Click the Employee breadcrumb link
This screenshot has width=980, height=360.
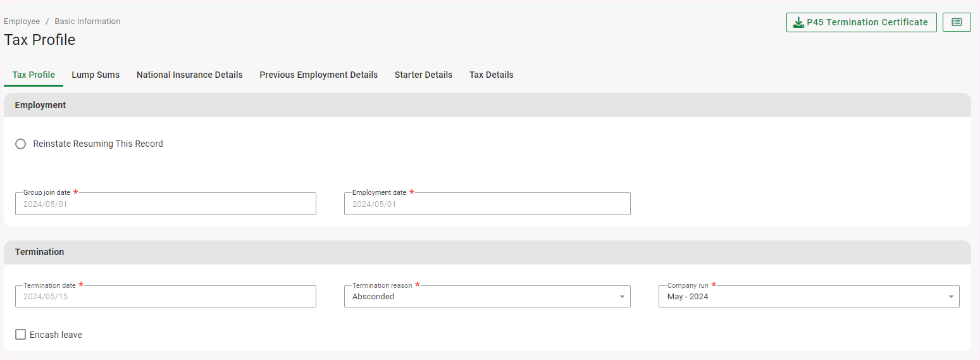(x=22, y=22)
